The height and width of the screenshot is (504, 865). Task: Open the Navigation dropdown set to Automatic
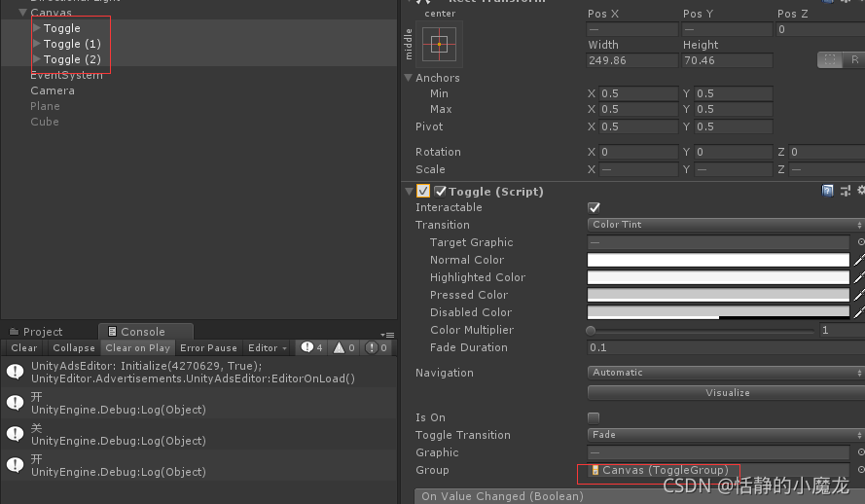click(x=725, y=373)
